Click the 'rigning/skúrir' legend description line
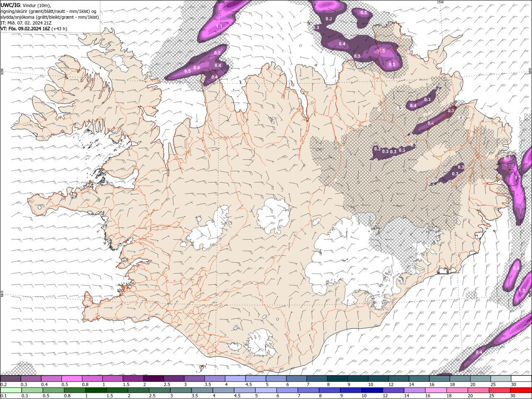The image size is (532, 399). [49, 11]
